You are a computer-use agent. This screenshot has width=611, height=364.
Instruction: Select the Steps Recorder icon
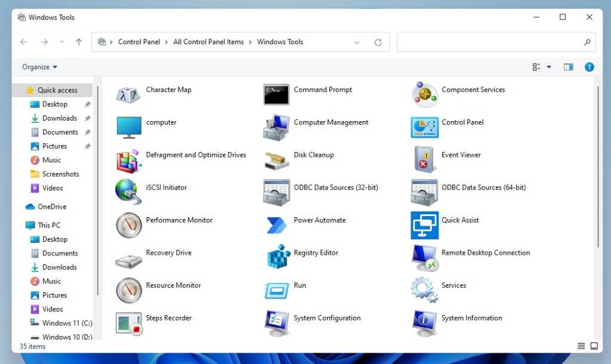[129, 323]
